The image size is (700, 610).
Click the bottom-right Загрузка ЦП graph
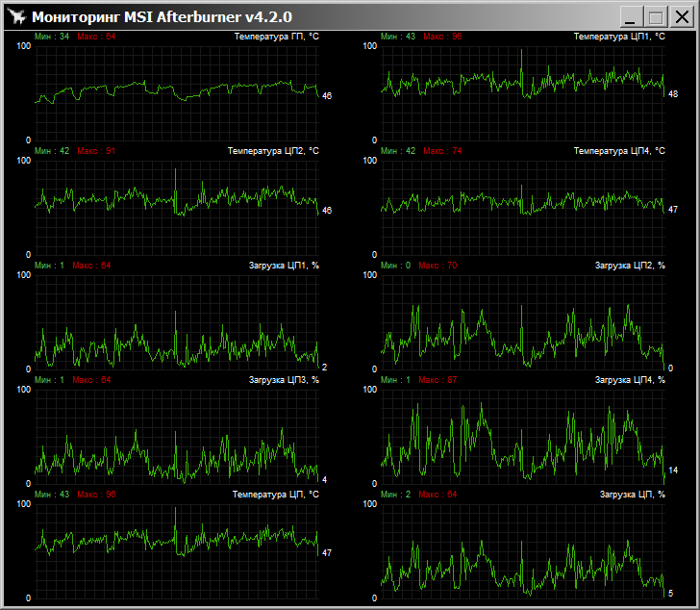click(523, 550)
